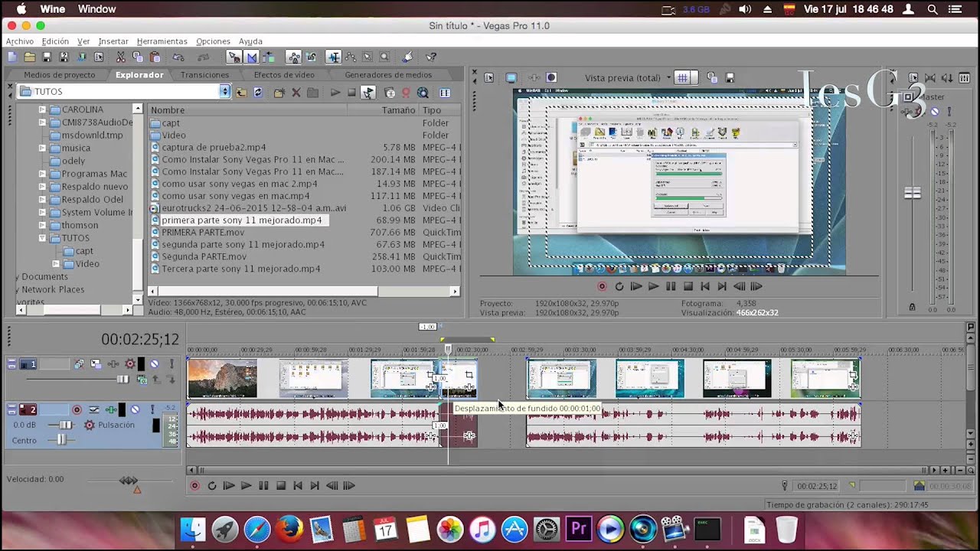This screenshot has width=980, height=551.
Task: Expand the CAROLINA folder in tree
Action: tap(44, 109)
